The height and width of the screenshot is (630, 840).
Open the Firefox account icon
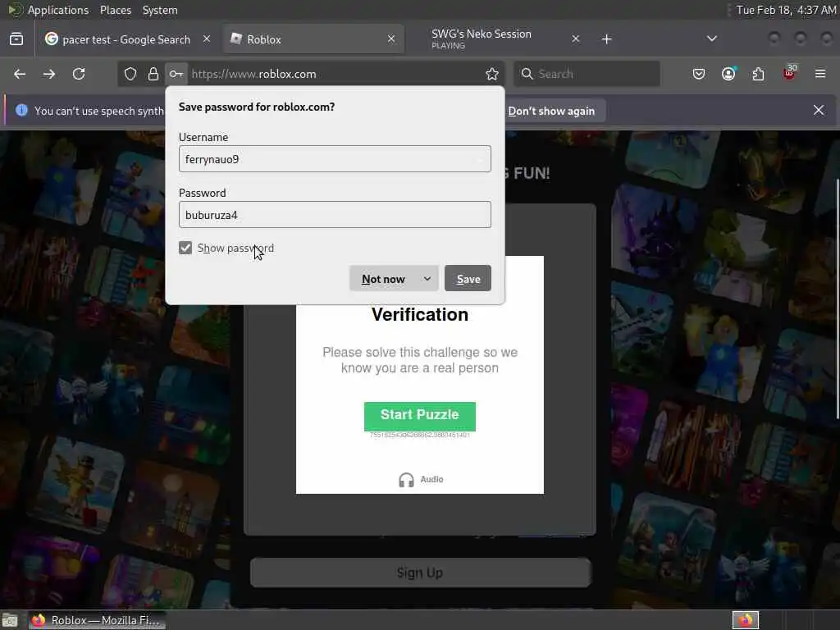click(x=728, y=74)
